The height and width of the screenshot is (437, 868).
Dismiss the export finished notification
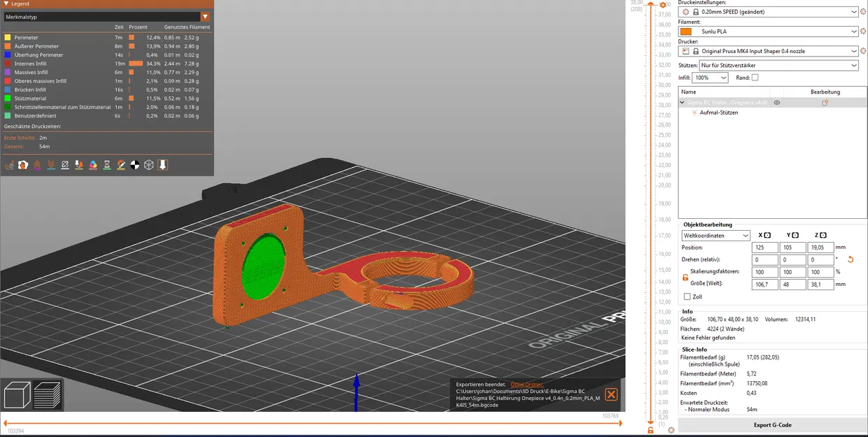[x=611, y=394]
